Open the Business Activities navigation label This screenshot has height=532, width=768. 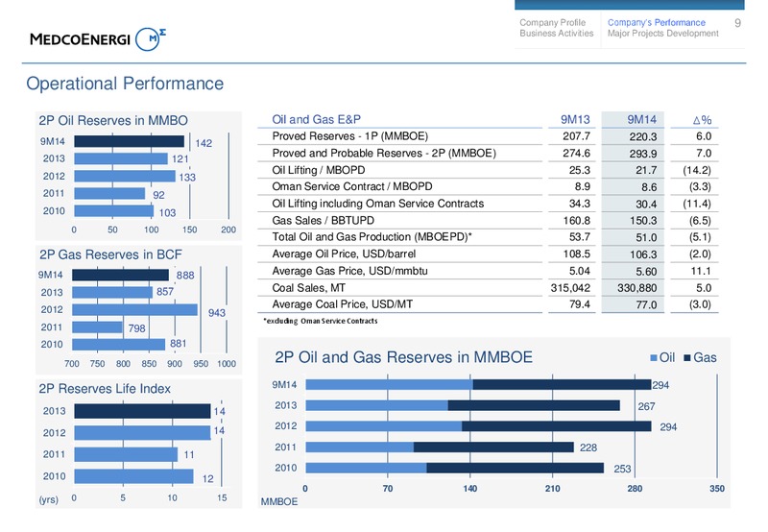(x=556, y=34)
